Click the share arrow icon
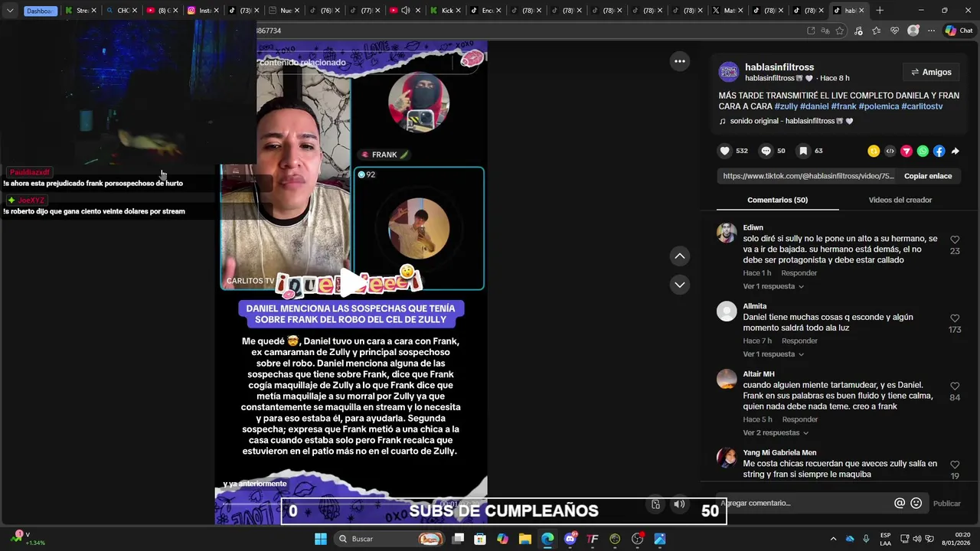 955,151
